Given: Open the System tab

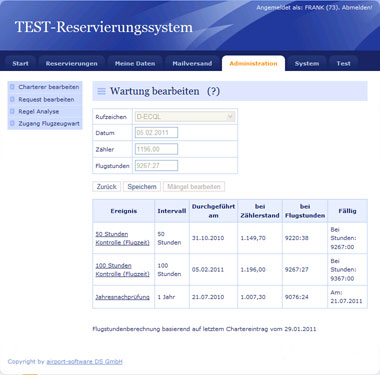Looking at the screenshot, I should 307,63.
